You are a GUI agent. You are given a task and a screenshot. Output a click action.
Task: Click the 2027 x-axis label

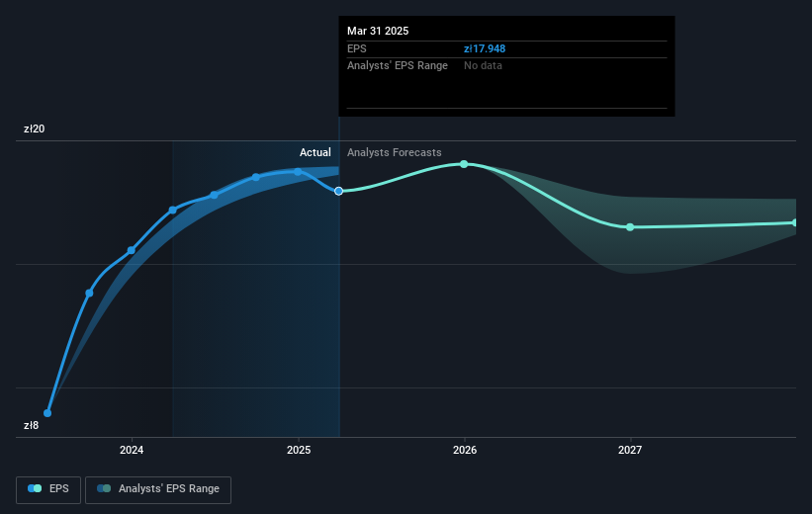(x=630, y=450)
